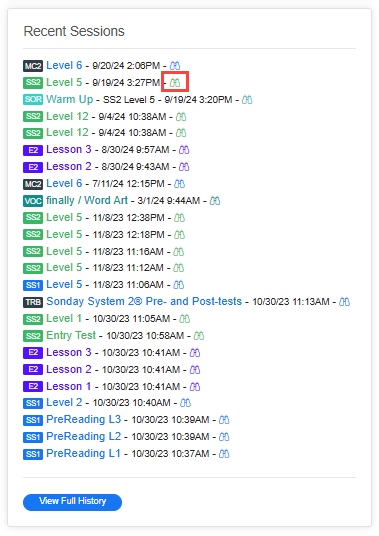Open the PreReading L1 link
Image resolution: width=379 pixels, height=536 pixels.
tap(84, 454)
